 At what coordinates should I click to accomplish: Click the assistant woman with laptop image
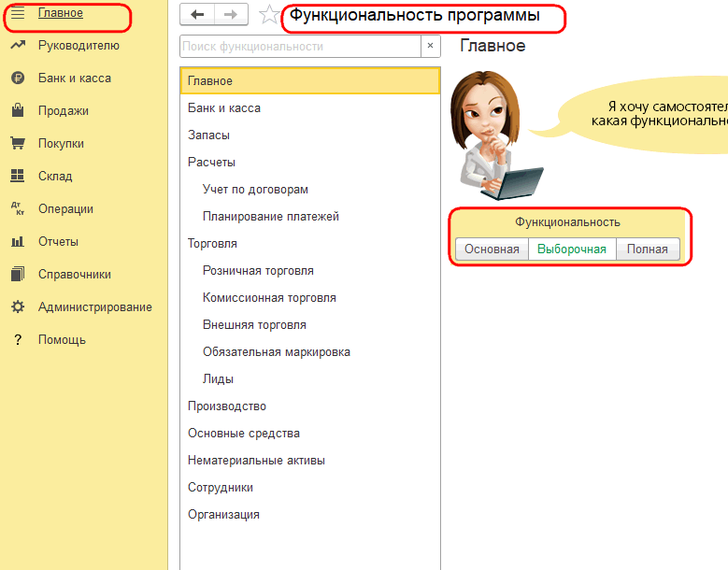[496, 135]
